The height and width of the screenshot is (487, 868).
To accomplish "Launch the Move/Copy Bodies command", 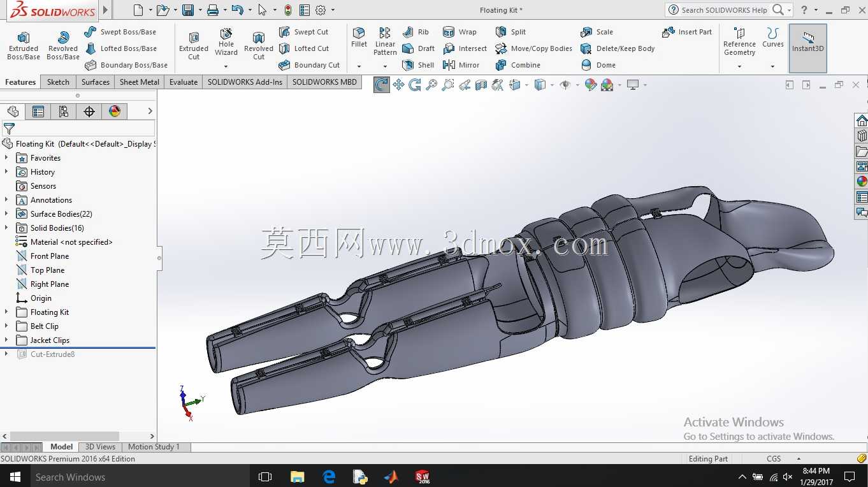I will 533,48.
